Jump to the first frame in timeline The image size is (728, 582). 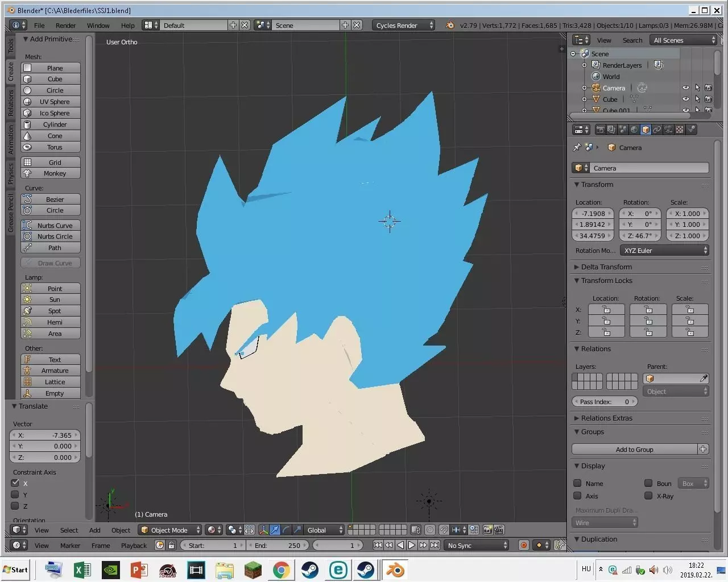[378, 545]
